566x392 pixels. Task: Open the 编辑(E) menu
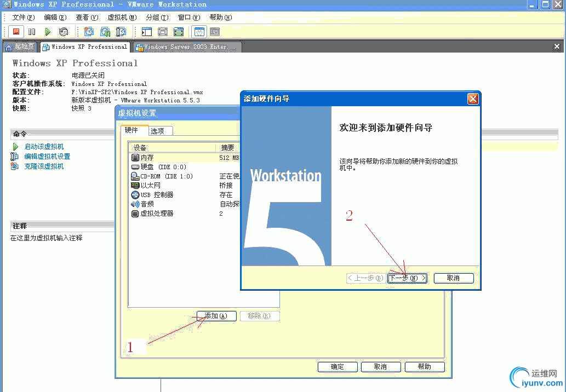[55, 18]
